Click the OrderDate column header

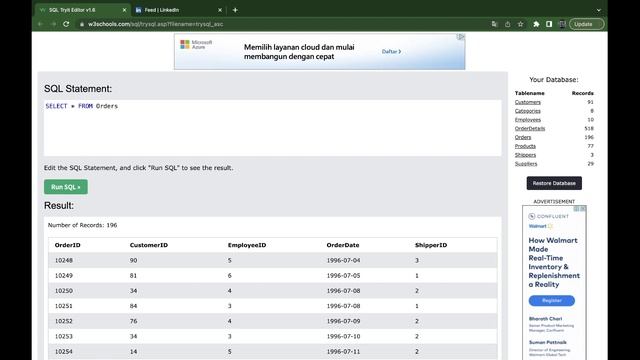point(343,245)
